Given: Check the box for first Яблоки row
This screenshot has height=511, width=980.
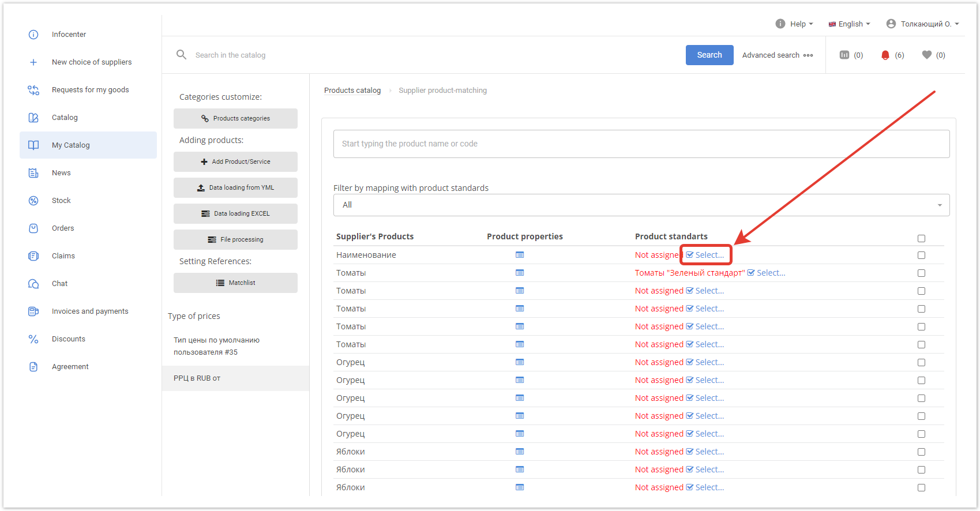Looking at the screenshot, I should [x=921, y=452].
